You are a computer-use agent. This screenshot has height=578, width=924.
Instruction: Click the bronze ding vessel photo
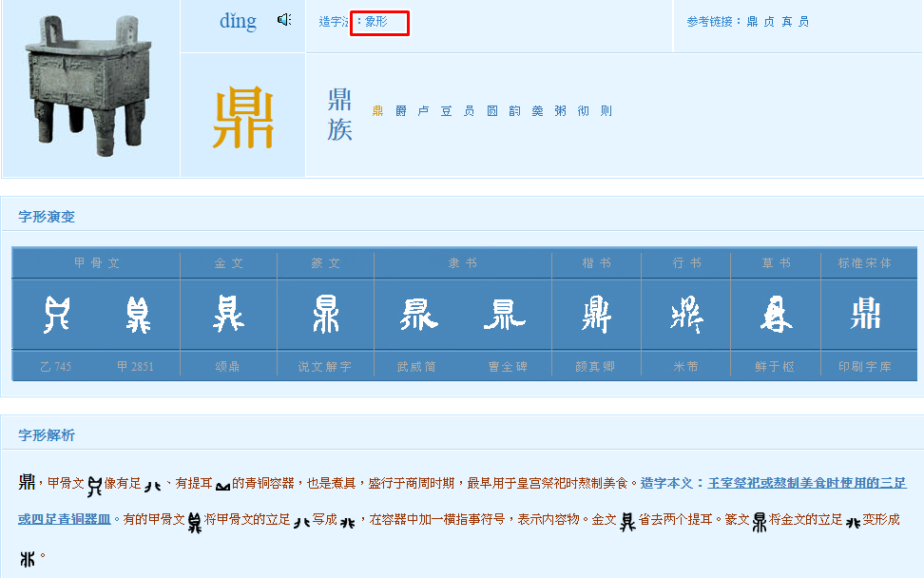click(x=90, y=88)
